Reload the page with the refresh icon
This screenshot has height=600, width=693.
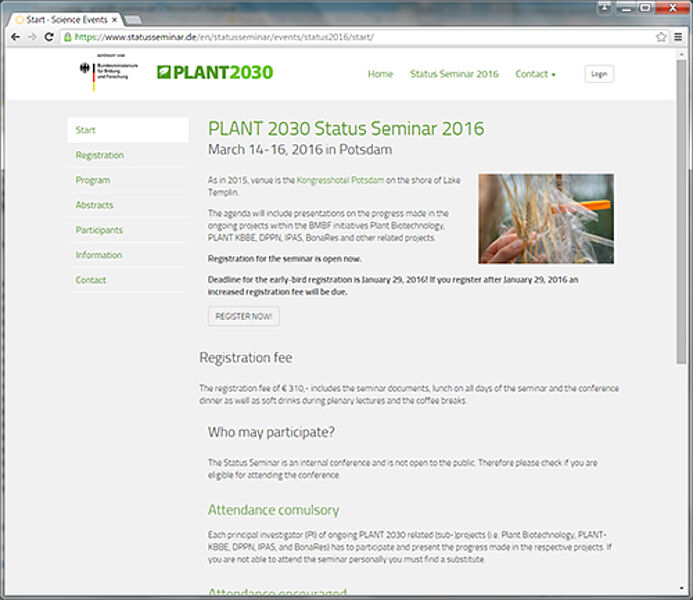click(49, 37)
